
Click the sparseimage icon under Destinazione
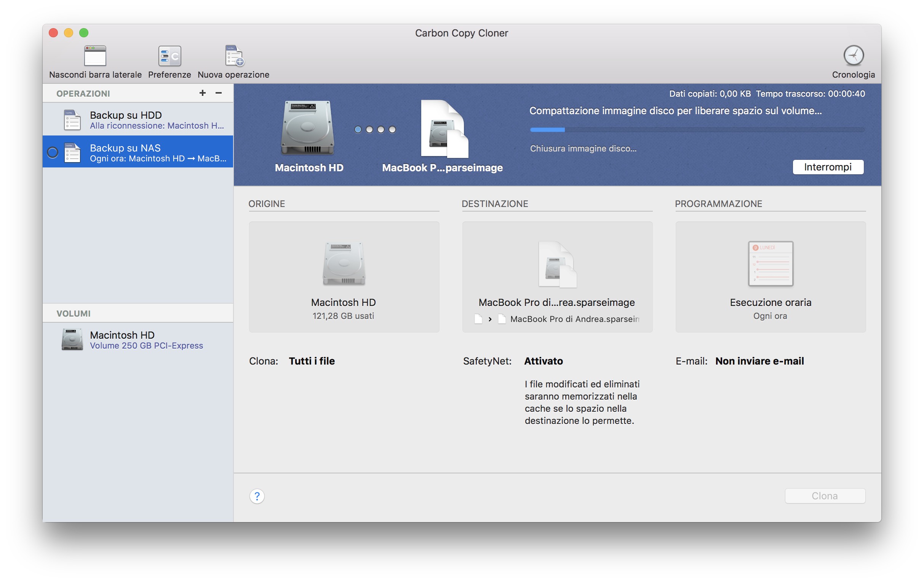558,264
